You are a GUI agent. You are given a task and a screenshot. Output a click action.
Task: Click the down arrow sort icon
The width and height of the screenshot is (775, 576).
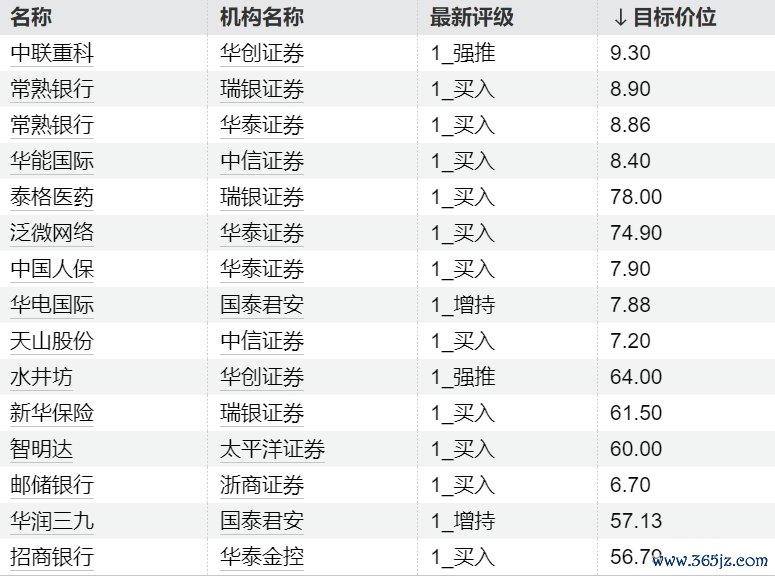[x=620, y=18]
